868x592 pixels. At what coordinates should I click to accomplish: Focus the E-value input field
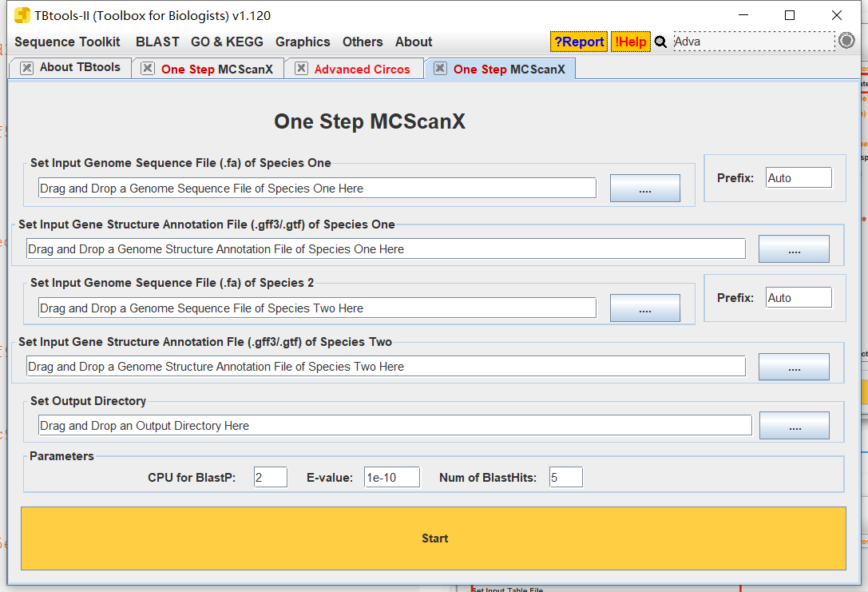tap(392, 478)
